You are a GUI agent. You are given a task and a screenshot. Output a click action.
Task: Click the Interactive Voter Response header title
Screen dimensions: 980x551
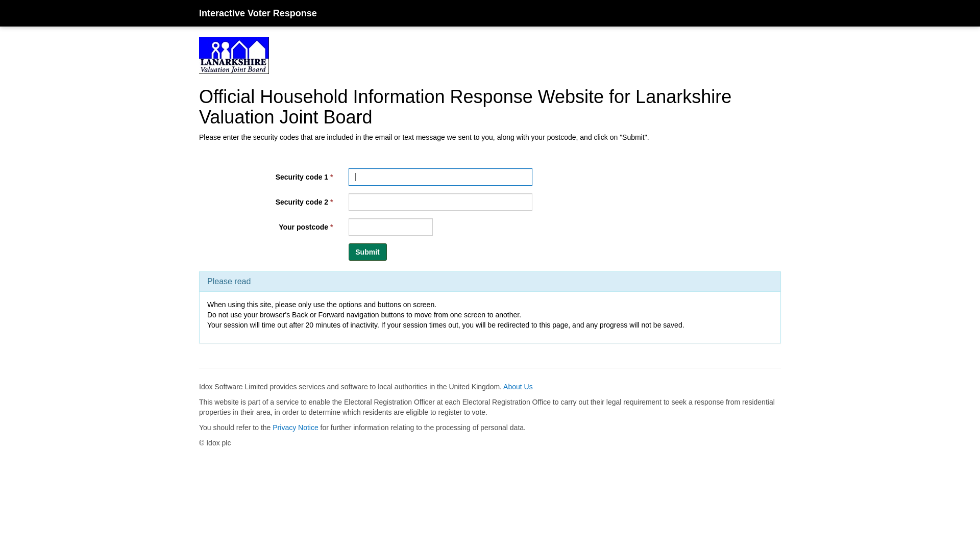(x=258, y=13)
